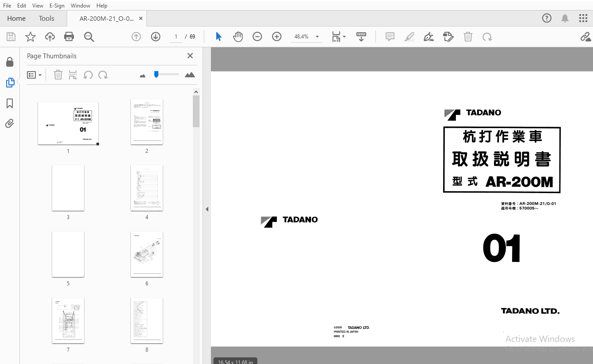Zoom out using the minus circle icon
The height and width of the screenshot is (364, 593).
coord(257,37)
